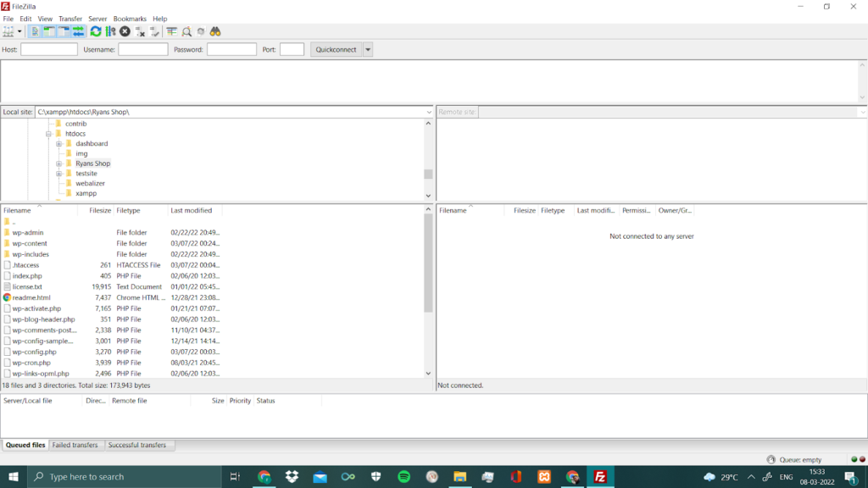Open the View menu
The height and width of the screenshot is (488, 868).
pos(45,19)
